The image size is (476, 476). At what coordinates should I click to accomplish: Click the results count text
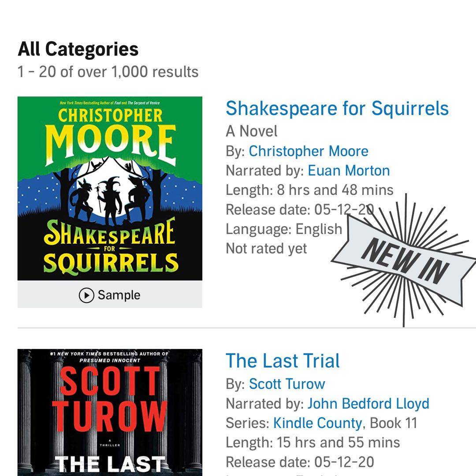tap(108, 72)
